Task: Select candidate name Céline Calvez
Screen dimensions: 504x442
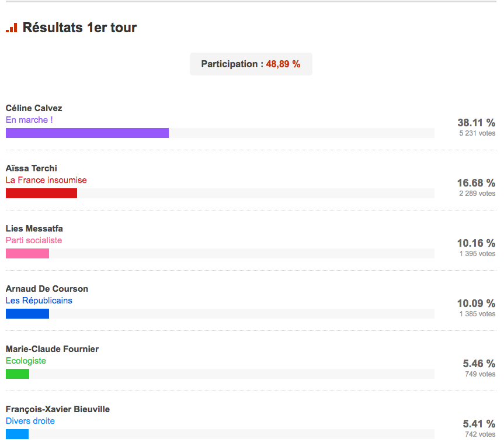Action: pos(34,108)
